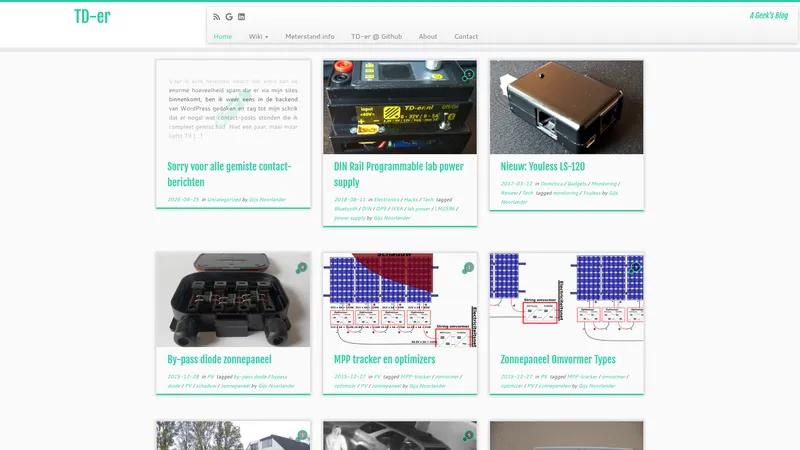This screenshot has width=800, height=450.
Task: Click the Electronics category link
Action: click(387, 199)
